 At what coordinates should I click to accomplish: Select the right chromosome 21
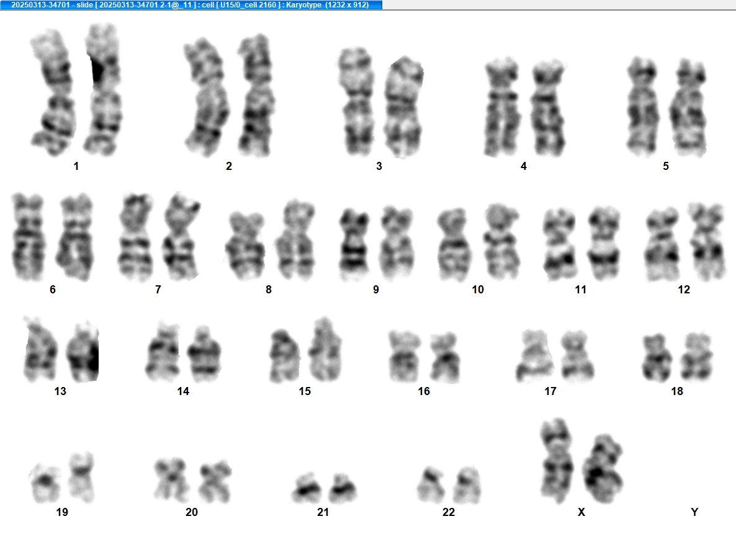[x=342, y=489]
